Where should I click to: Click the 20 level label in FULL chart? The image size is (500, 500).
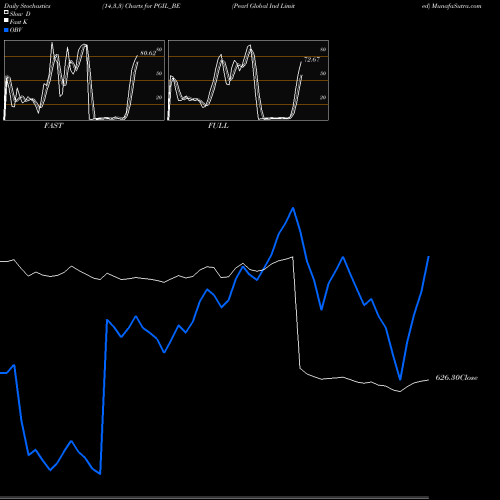pos(323,97)
